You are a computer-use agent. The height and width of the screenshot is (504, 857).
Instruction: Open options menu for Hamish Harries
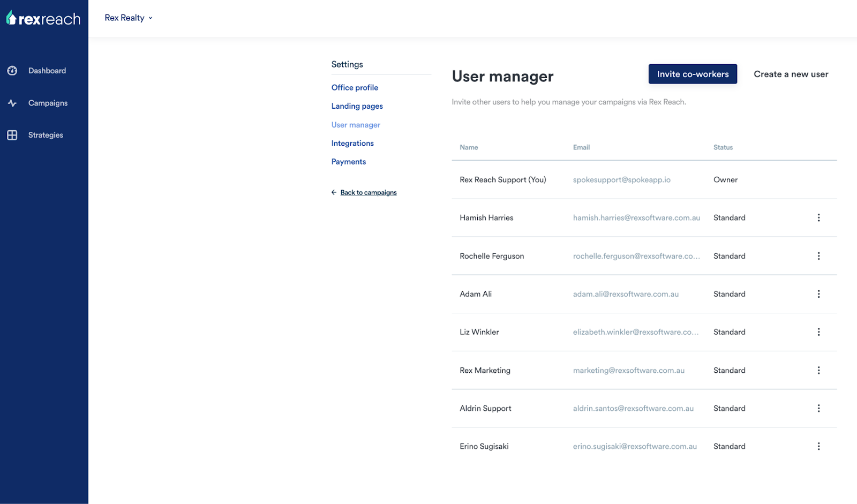click(x=818, y=217)
